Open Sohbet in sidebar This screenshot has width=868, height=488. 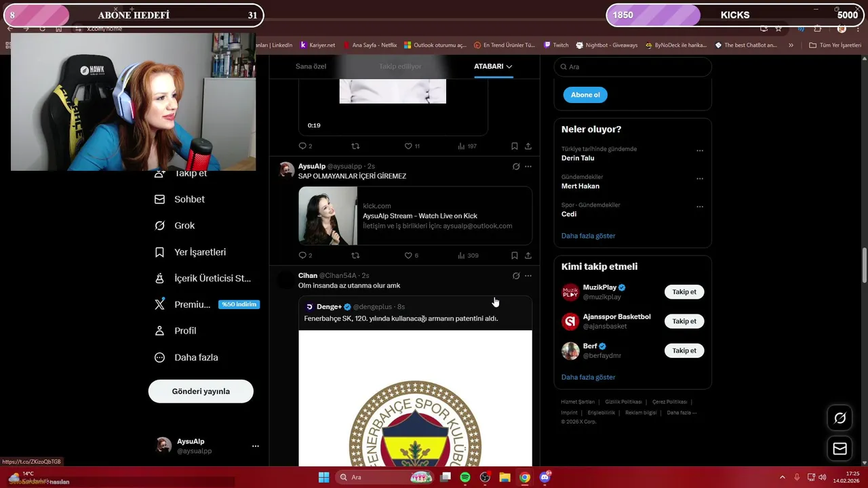(x=180, y=199)
